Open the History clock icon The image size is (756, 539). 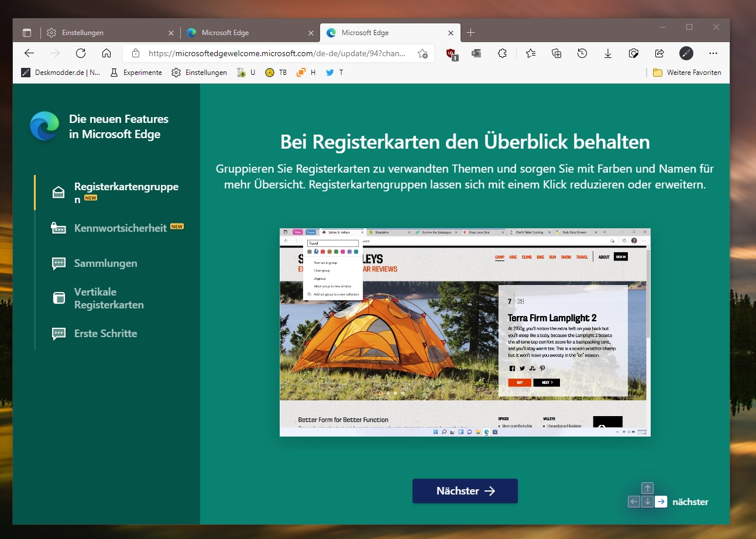(582, 53)
